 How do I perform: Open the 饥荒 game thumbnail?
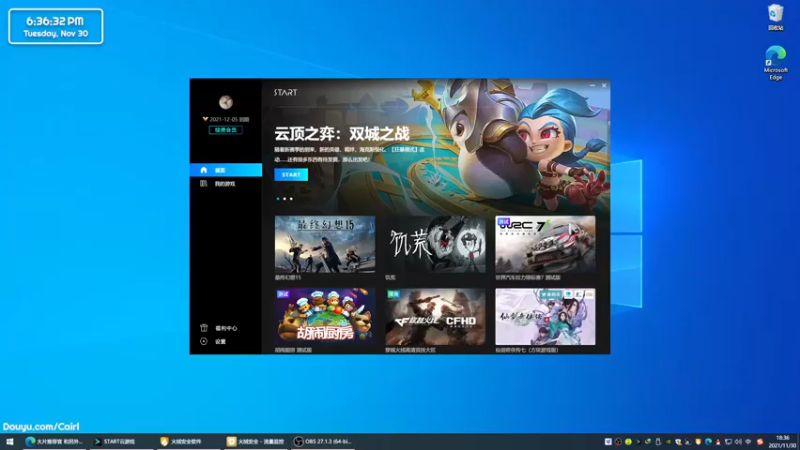[435, 244]
